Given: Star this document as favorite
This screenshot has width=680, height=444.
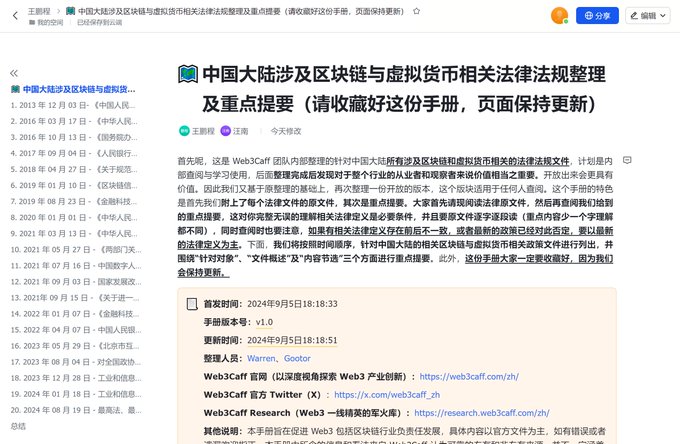Looking at the screenshot, I should [416, 11].
